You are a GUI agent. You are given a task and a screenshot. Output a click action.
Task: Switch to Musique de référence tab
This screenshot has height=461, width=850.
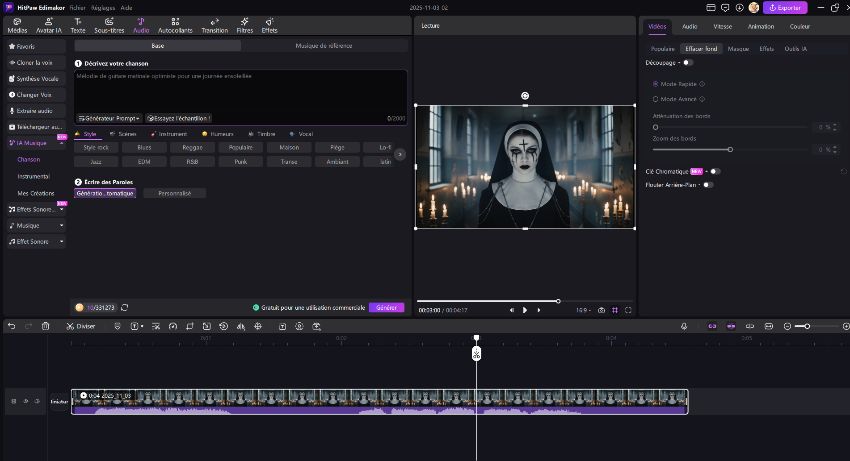[324, 46]
